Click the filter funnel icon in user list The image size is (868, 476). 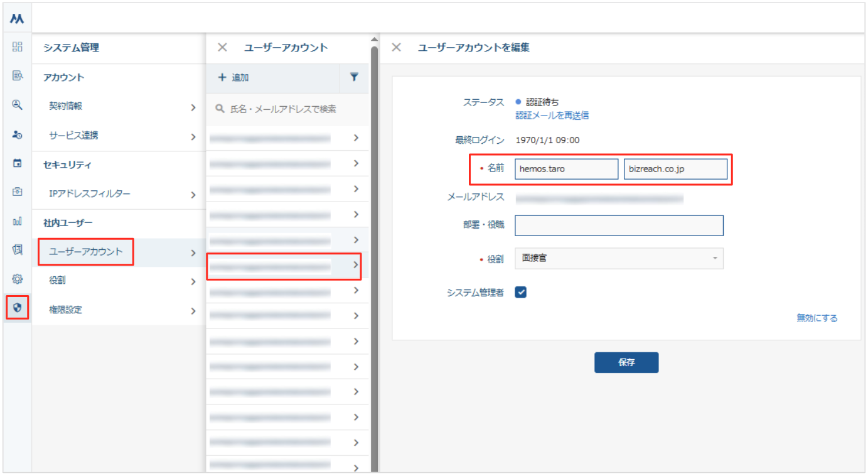point(354,77)
